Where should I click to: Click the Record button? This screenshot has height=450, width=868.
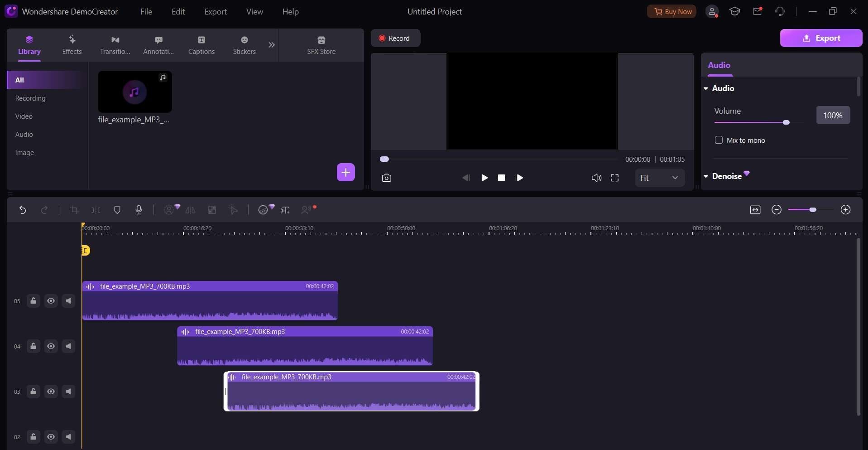pyautogui.click(x=395, y=38)
